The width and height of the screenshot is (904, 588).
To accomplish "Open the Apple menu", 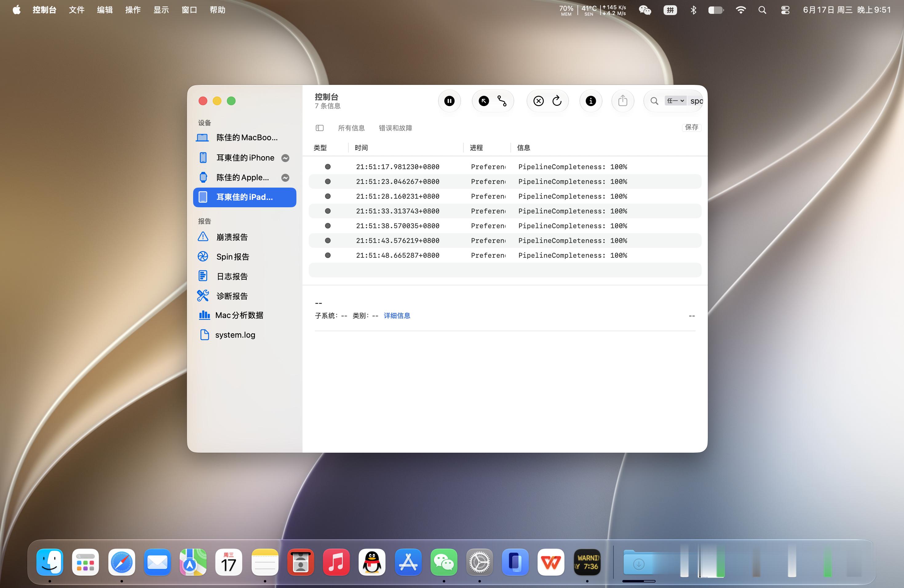I will pos(16,10).
